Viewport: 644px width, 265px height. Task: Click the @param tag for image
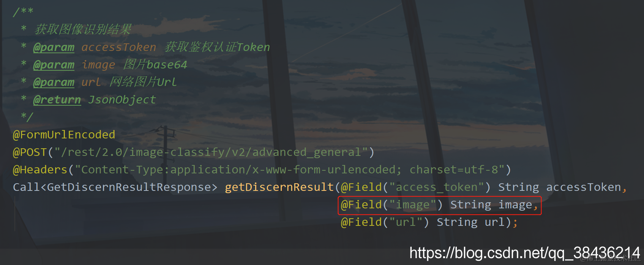click(x=54, y=65)
